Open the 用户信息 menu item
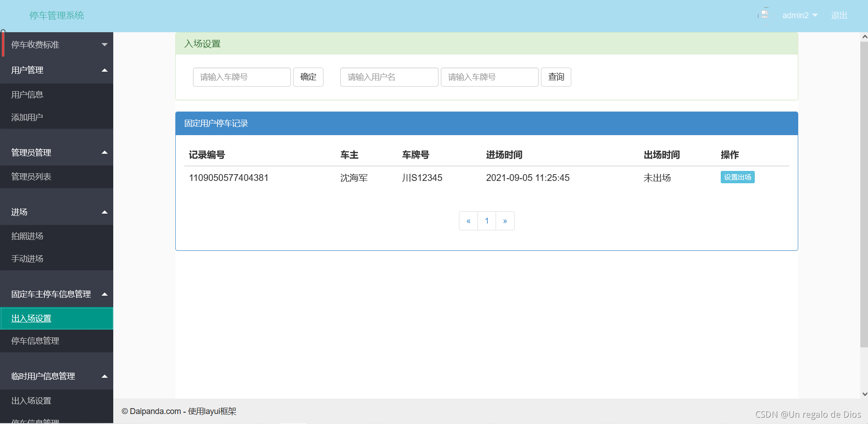The height and width of the screenshot is (424, 868). tap(57, 95)
